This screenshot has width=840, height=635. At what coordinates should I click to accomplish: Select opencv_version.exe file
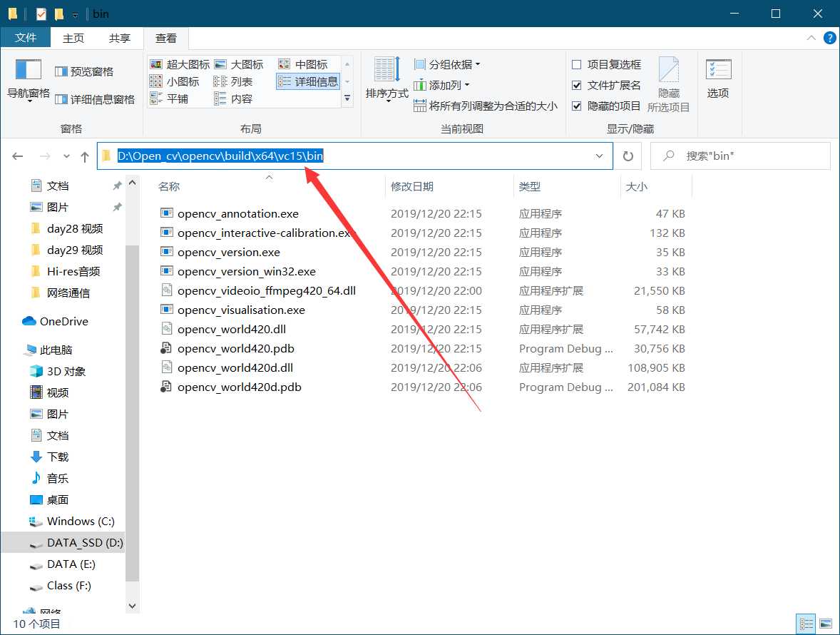coord(229,253)
